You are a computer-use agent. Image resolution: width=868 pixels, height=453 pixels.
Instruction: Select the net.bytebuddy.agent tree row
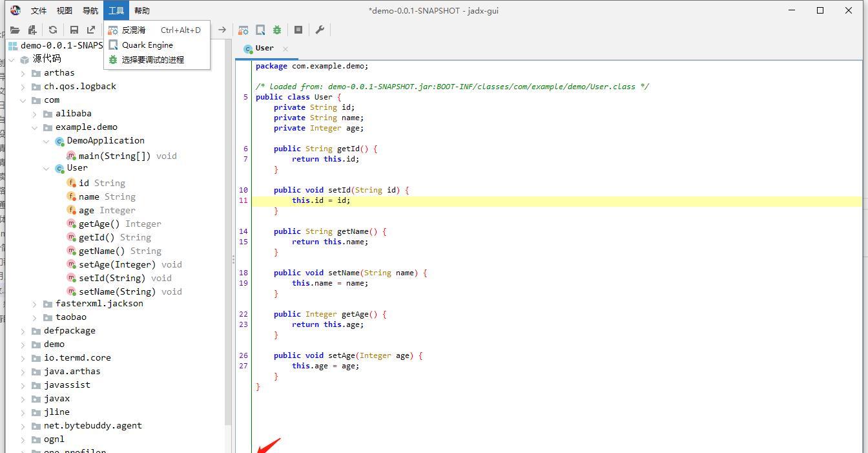(87, 426)
